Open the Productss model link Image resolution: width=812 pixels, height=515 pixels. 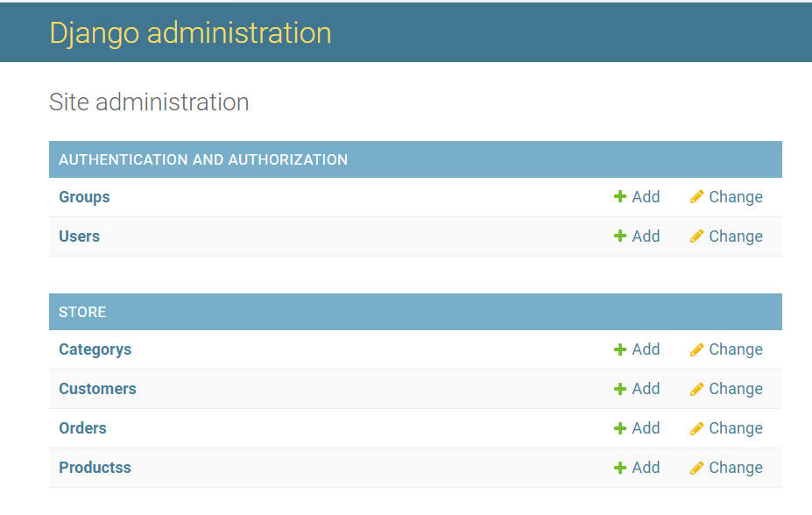(x=95, y=468)
